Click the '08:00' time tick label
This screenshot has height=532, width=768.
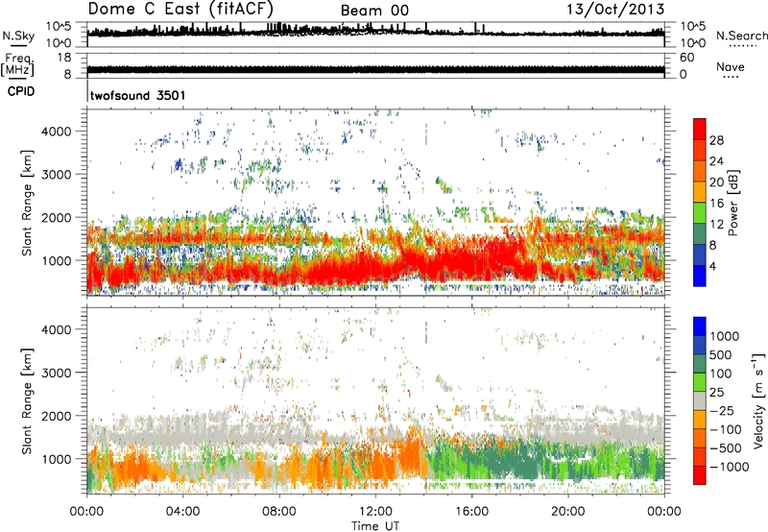click(x=279, y=512)
